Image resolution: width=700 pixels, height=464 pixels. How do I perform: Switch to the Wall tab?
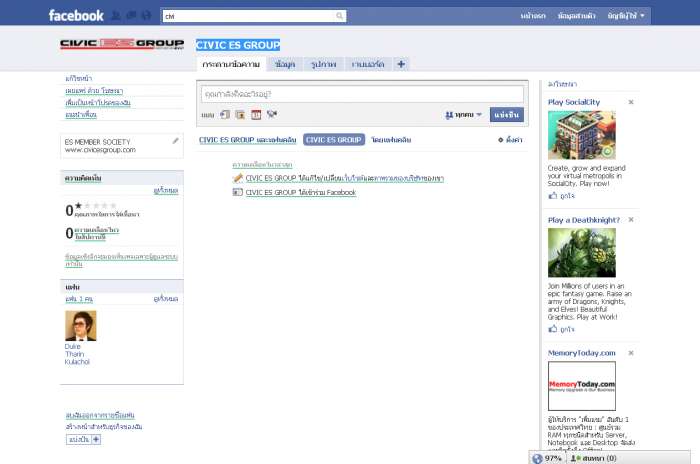(x=231, y=64)
